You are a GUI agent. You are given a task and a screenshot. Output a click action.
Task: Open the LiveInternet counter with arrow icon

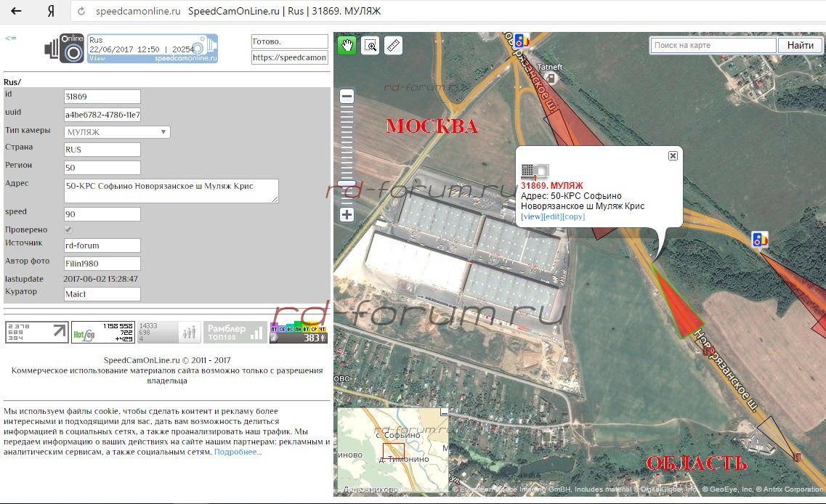coord(37,333)
